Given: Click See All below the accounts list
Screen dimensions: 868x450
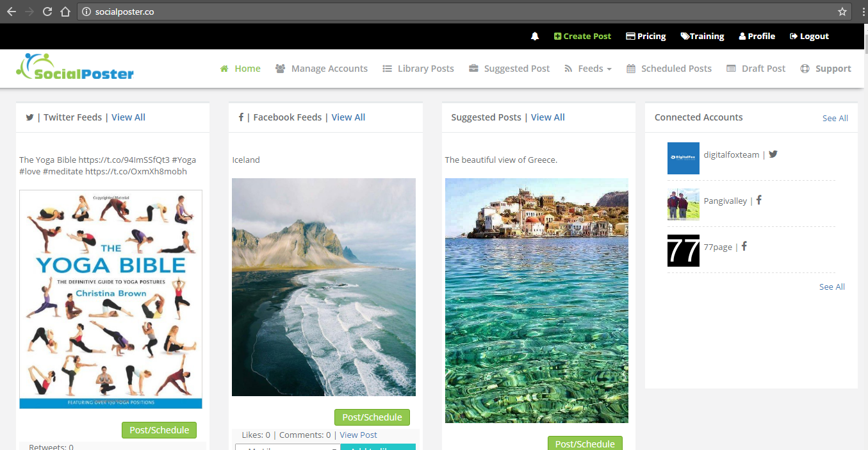Looking at the screenshot, I should click(x=831, y=287).
